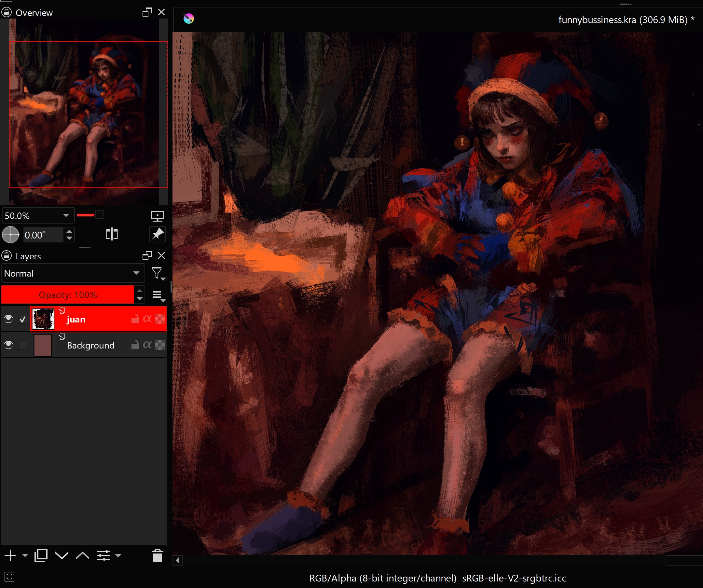The image size is (703, 588).
Task: Hide the Background layer using its eye icon
Action: coord(9,345)
